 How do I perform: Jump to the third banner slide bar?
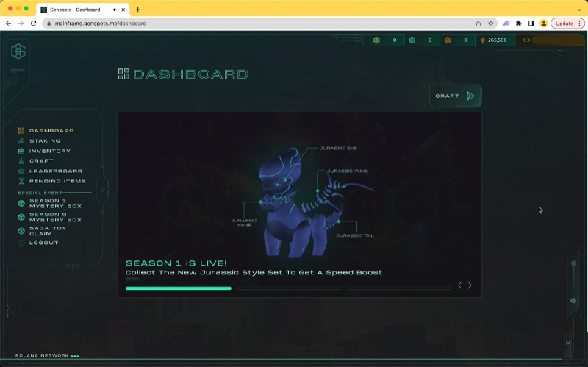pyautogui.click(x=399, y=288)
